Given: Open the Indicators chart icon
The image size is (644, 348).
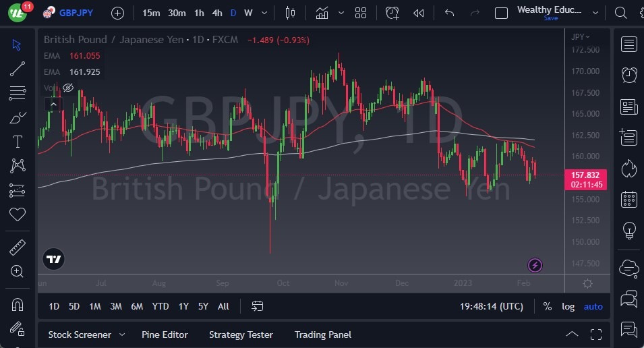Looking at the screenshot, I should click(322, 13).
